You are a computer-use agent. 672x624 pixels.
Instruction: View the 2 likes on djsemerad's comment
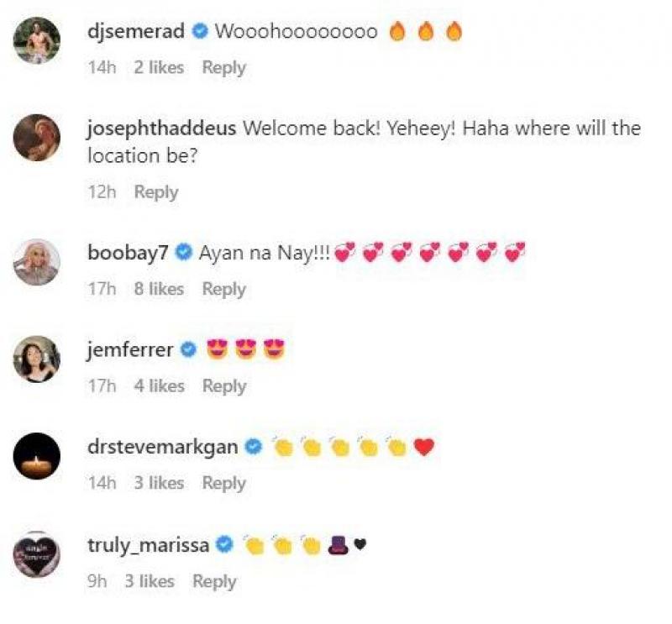point(159,67)
